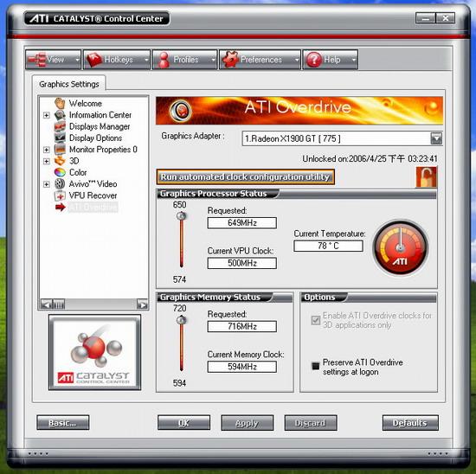Viewport: 476px width, 474px height.
Task: Click the tree panel scroll right arrow
Action: tap(142, 304)
